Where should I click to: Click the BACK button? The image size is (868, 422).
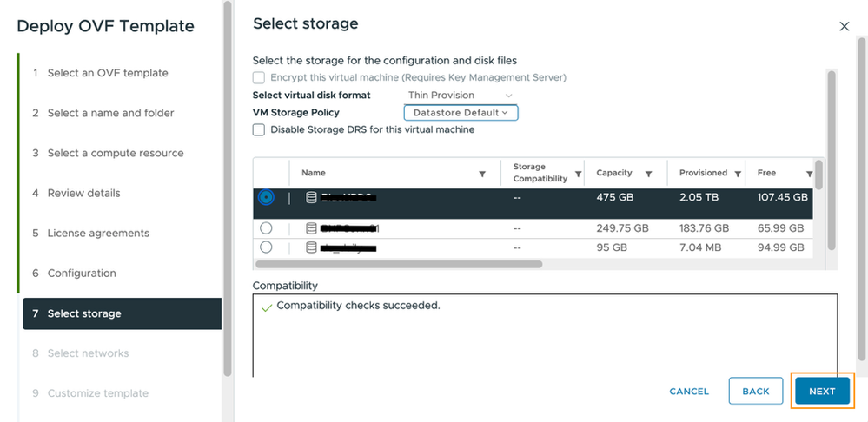(755, 392)
